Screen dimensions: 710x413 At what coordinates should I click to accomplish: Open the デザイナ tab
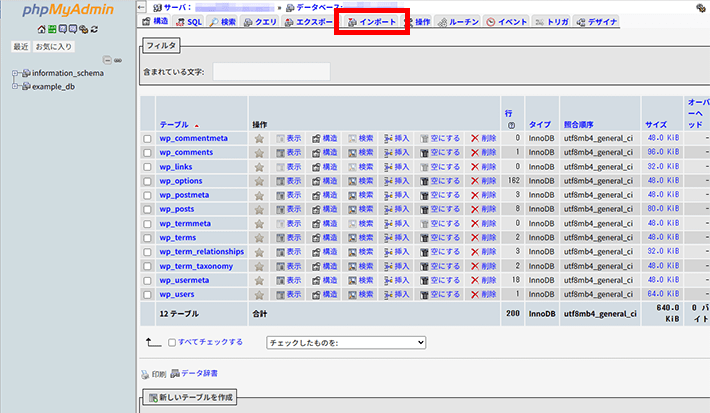pos(597,22)
